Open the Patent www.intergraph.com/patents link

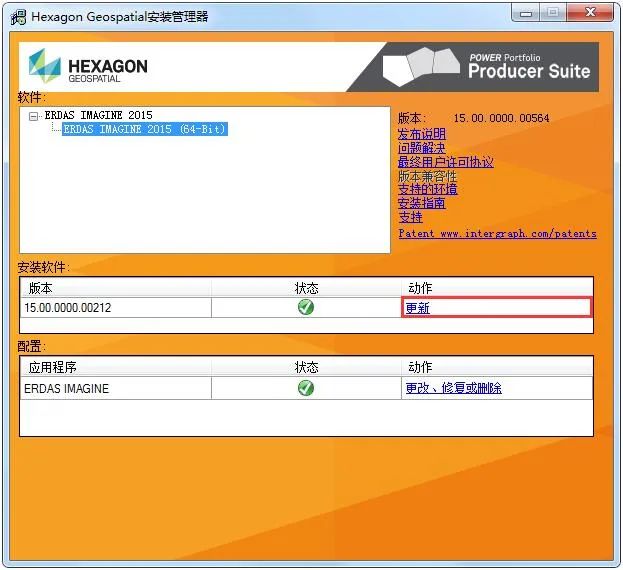tap(497, 234)
